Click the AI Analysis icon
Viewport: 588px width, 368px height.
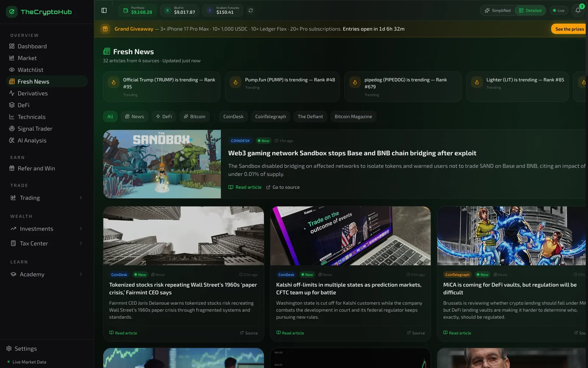click(12, 140)
